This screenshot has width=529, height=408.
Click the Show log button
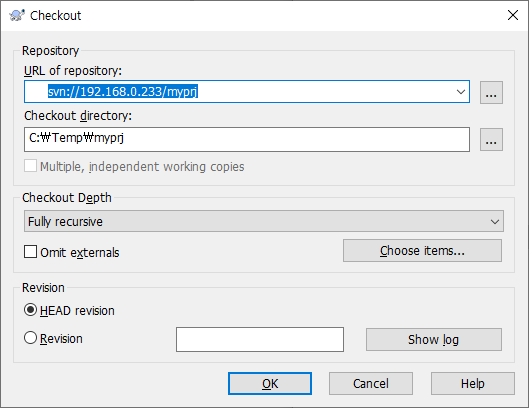coord(434,339)
